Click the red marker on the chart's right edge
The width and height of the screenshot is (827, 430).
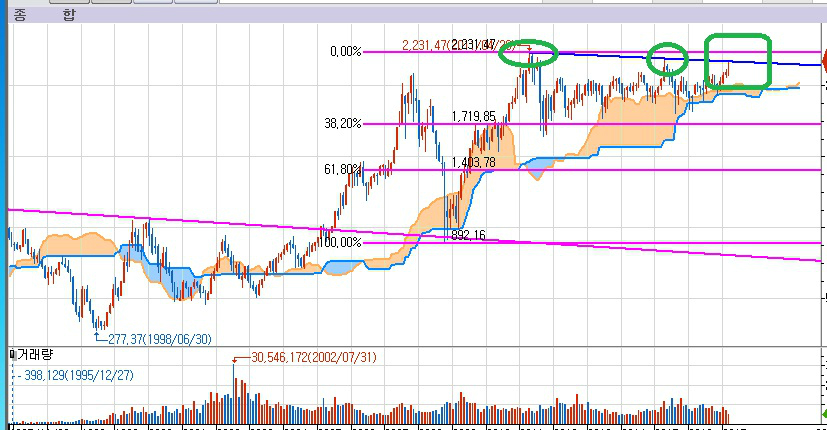822,62
